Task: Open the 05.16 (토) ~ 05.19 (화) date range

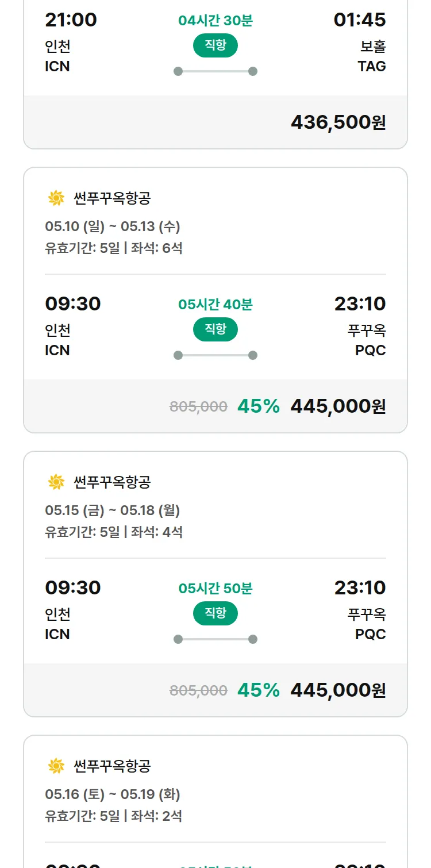Action: [113, 794]
